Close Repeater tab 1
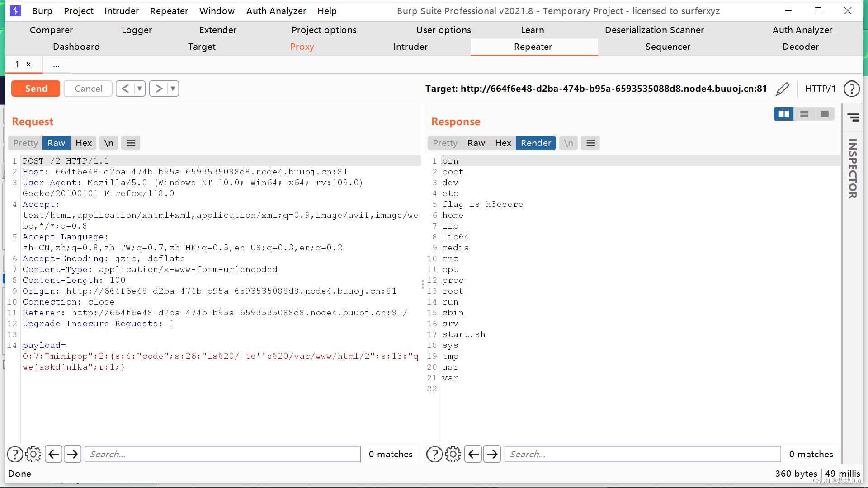 click(28, 64)
